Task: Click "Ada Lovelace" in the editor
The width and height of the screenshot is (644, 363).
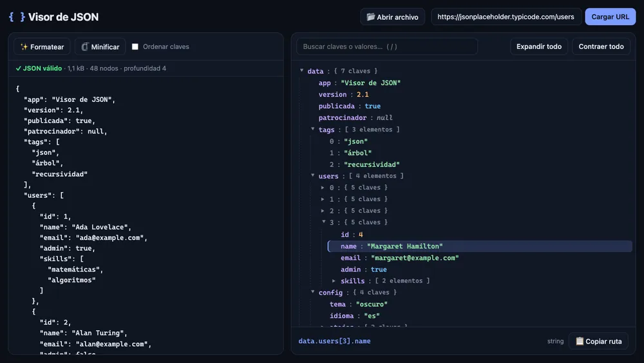Action: coord(100,227)
